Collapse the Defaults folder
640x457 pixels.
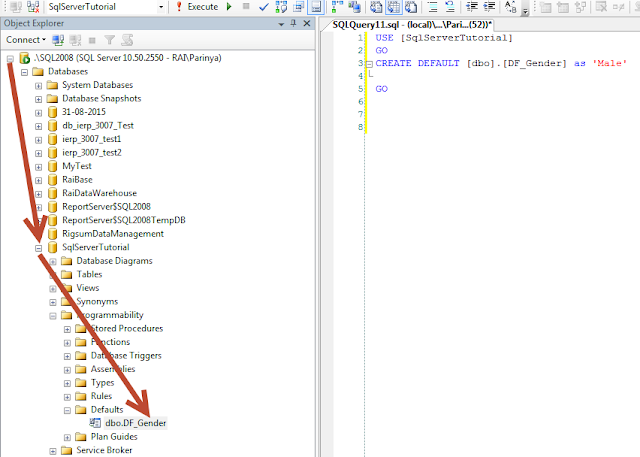click(x=67, y=410)
